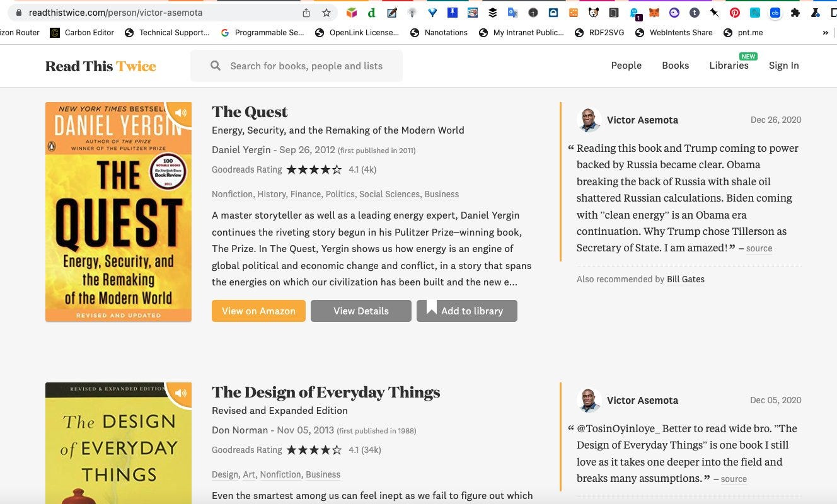Image resolution: width=837 pixels, height=504 pixels.
Task: Go to Read This Twice home logo
Action: pyautogui.click(x=100, y=66)
